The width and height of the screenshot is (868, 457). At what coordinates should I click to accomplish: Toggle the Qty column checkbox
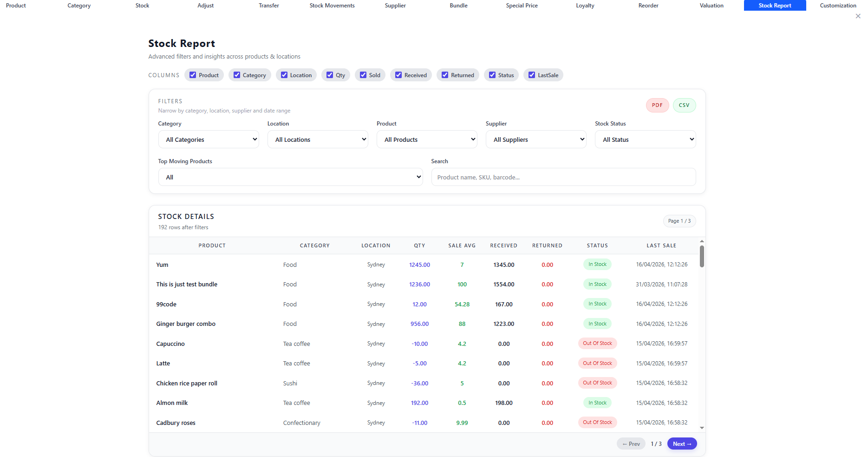[330, 75]
